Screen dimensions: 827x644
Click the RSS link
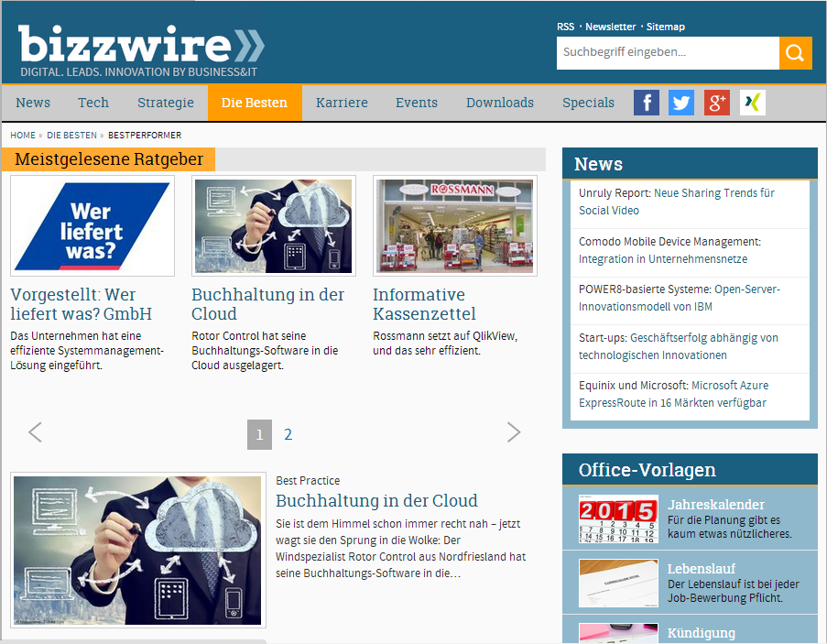click(x=565, y=27)
